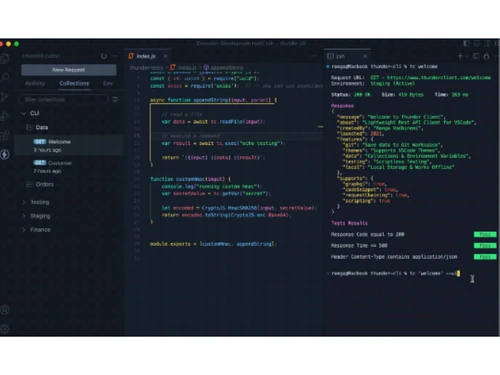Switch to the Activity tab
Screen dimensions: 500x375
click(x=35, y=83)
